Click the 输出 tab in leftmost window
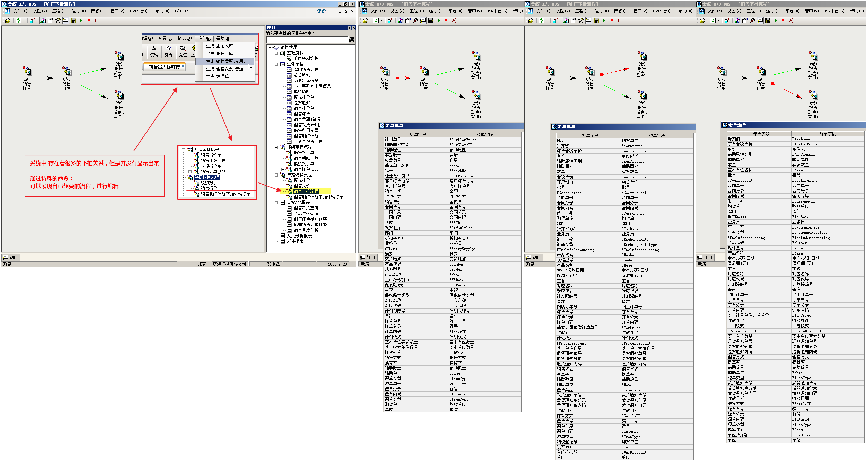 click(11, 257)
